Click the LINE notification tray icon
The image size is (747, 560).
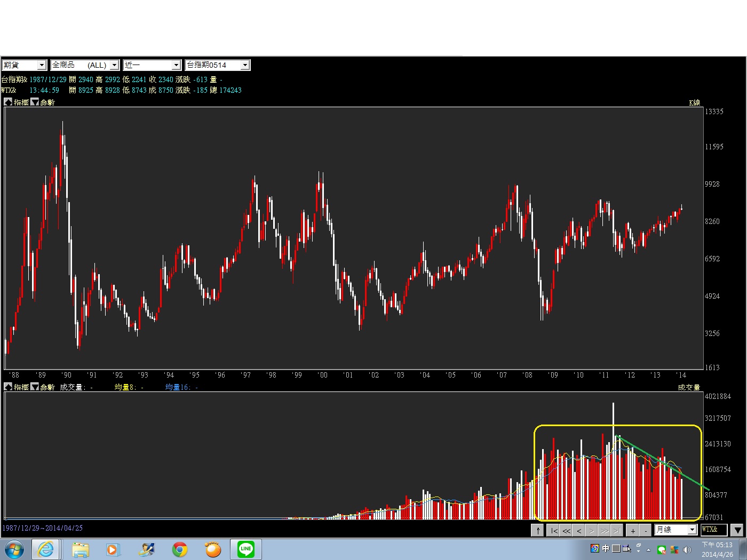(x=662, y=549)
